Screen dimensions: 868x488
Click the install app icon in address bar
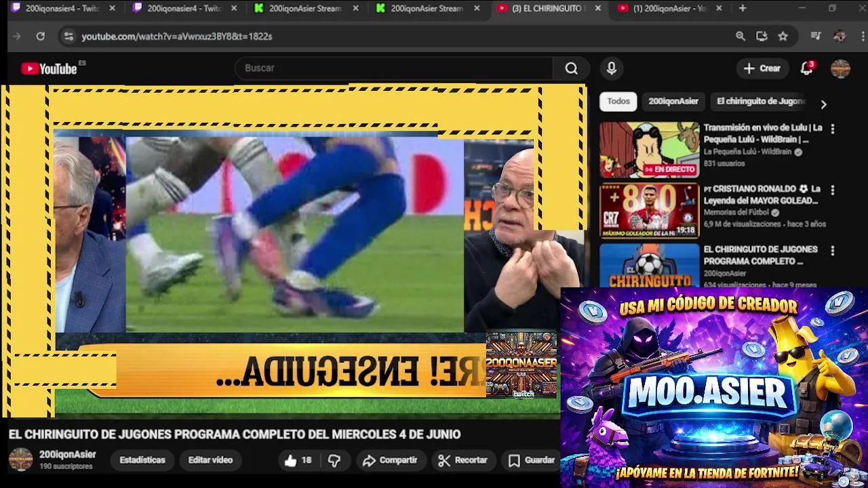pyautogui.click(x=762, y=36)
